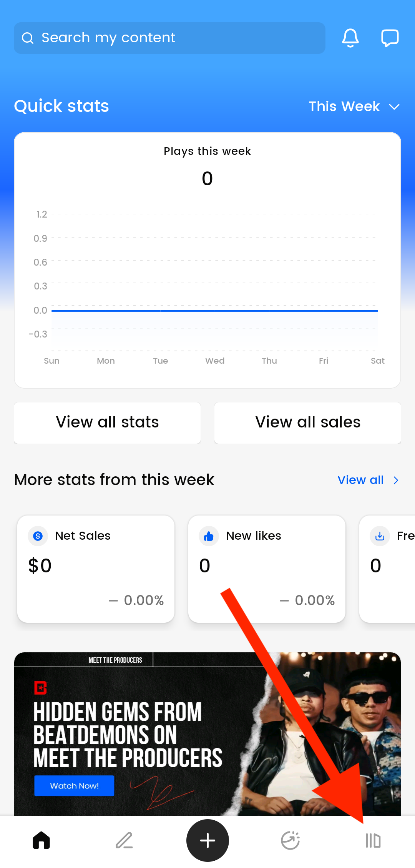Image resolution: width=415 pixels, height=868 pixels.
Task: Open the Meet the Producers banner
Action: pyautogui.click(x=207, y=730)
